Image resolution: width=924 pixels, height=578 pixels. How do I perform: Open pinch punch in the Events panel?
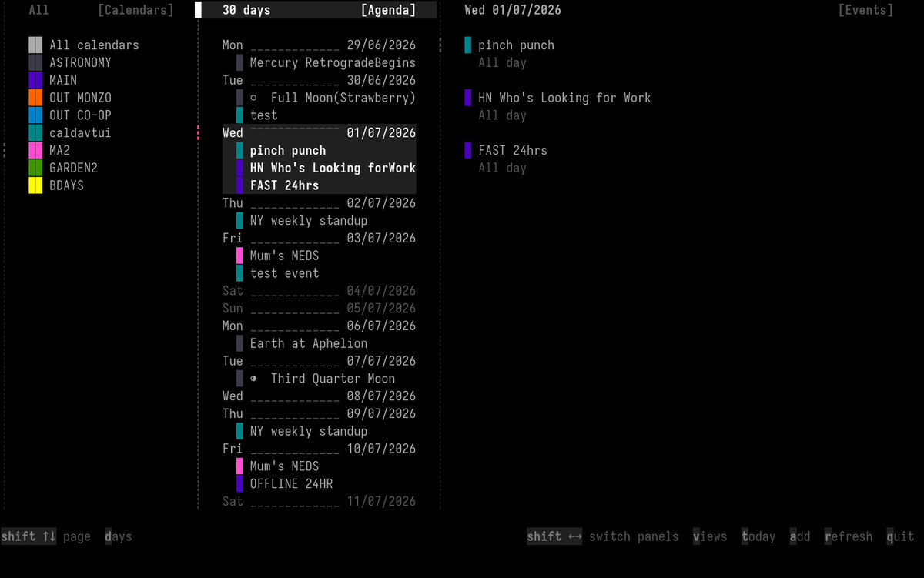(x=516, y=45)
